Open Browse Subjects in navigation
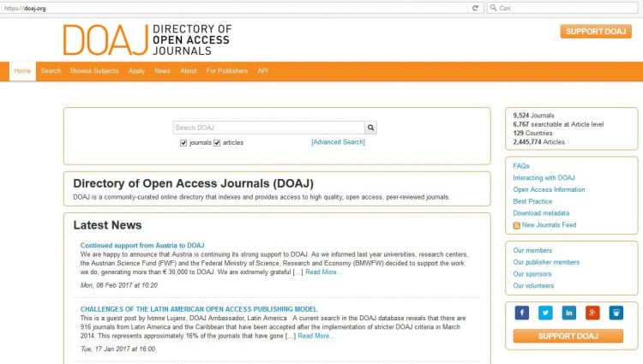 (94, 71)
